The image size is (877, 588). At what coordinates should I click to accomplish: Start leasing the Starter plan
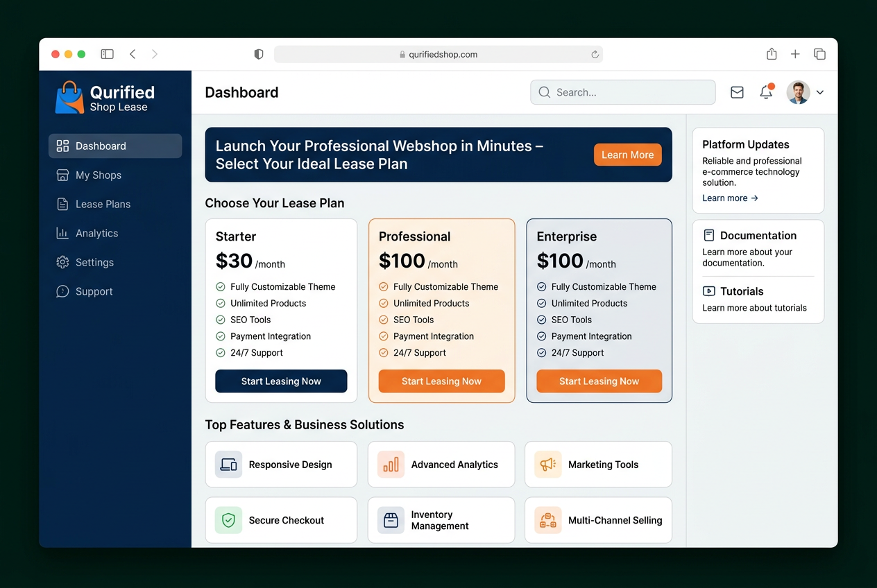pos(281,381)
